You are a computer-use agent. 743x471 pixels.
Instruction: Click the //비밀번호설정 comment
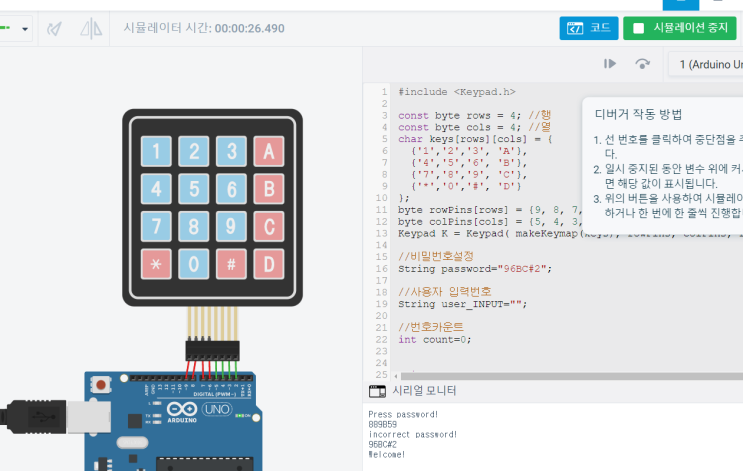pyautogui.click(x=436, y=256)
